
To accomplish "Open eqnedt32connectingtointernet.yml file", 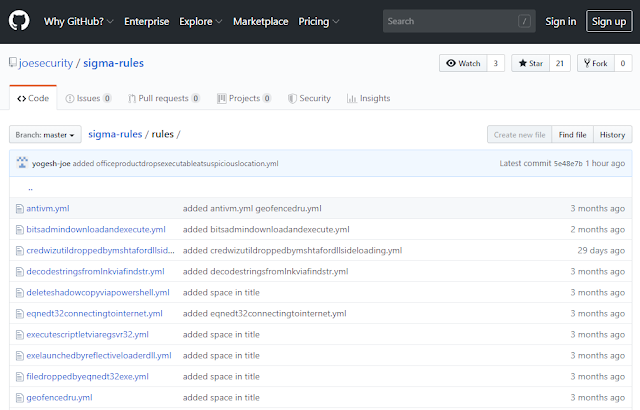I will (94, 313).
